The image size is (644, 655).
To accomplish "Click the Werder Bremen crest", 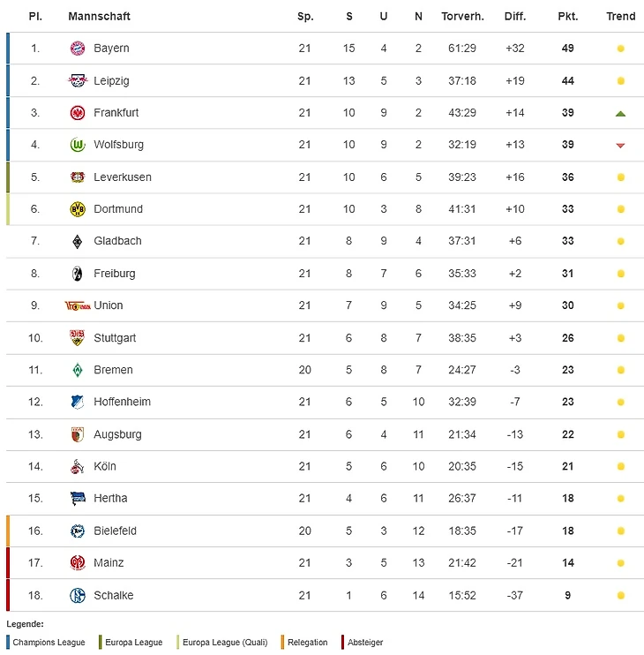I will click(78, 370).
